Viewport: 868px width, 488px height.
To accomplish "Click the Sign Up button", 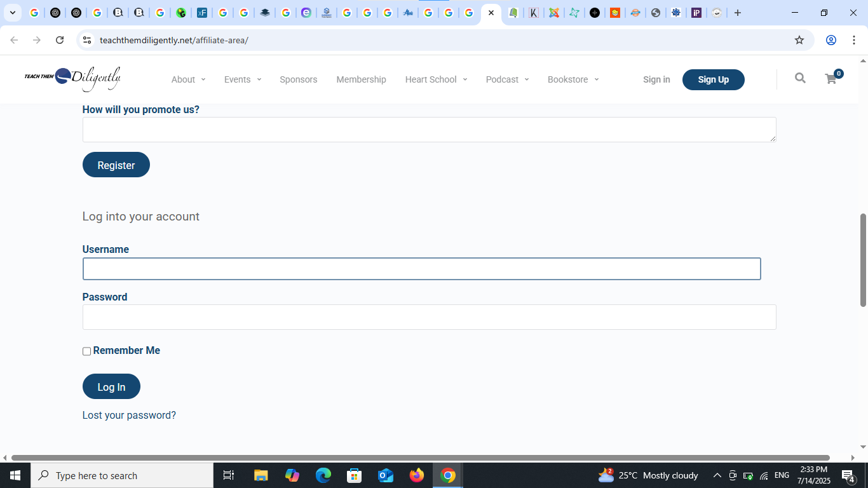I will point(713,79).
